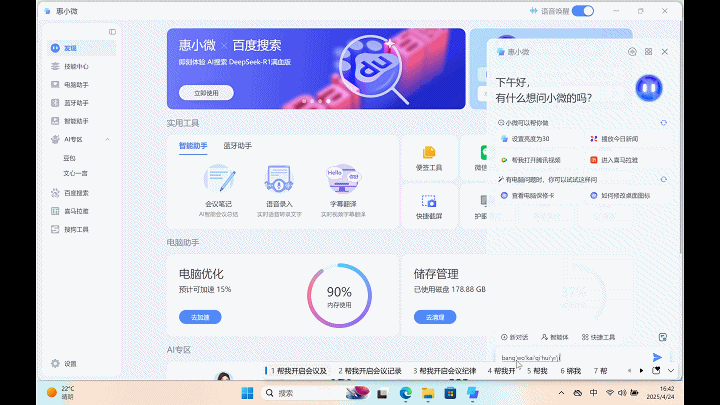720x405 pixels.
Task: Select 豆包 under AI专区
Action: point(69,158)
